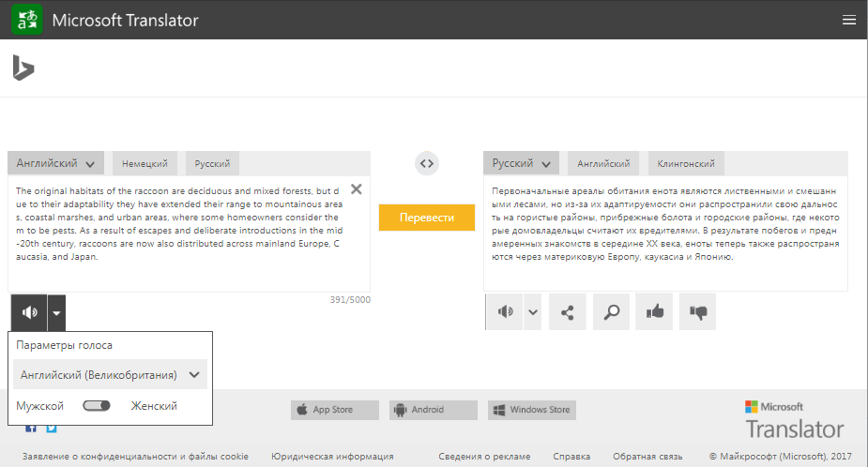Select Клингонский as target language
The height and width of the screenshot is (467, 868).
pos(686,164)
